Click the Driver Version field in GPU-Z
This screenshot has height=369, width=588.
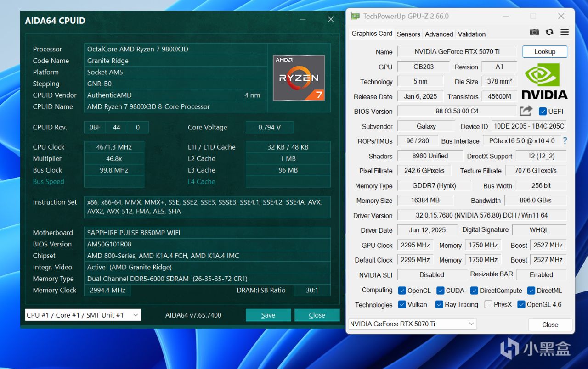pos(482,215)
